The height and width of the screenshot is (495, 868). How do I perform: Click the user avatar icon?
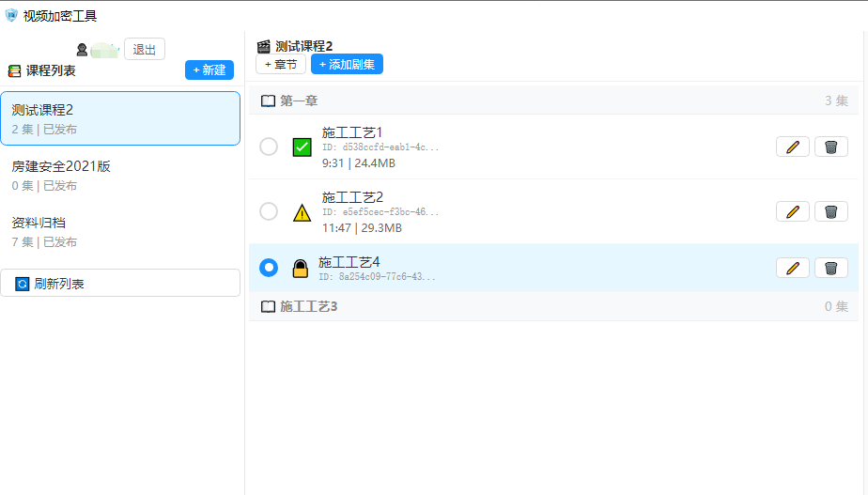82,50
